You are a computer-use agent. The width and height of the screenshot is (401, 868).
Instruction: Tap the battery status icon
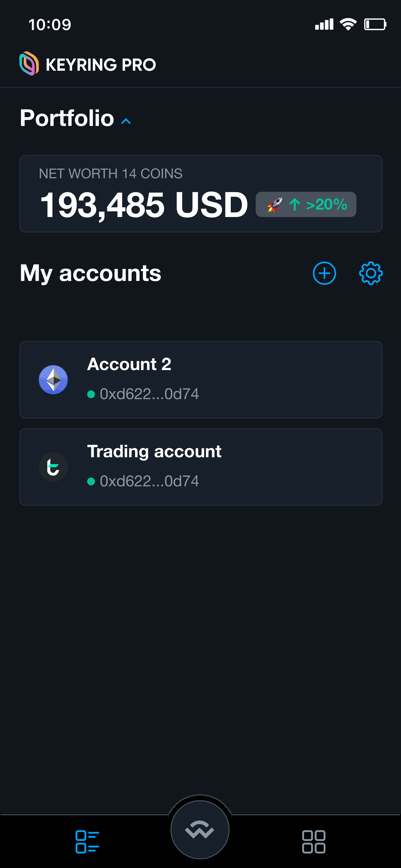coord(375,24)
